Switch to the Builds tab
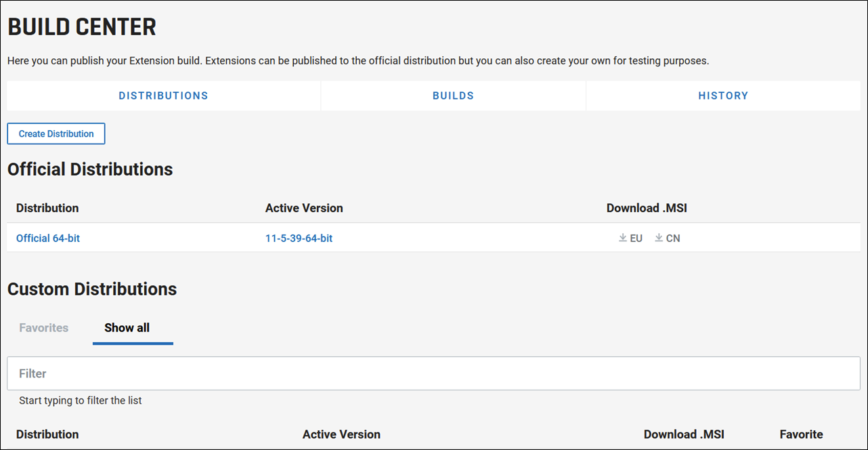Screen dimensions: 868x450 tap(453, 96)
